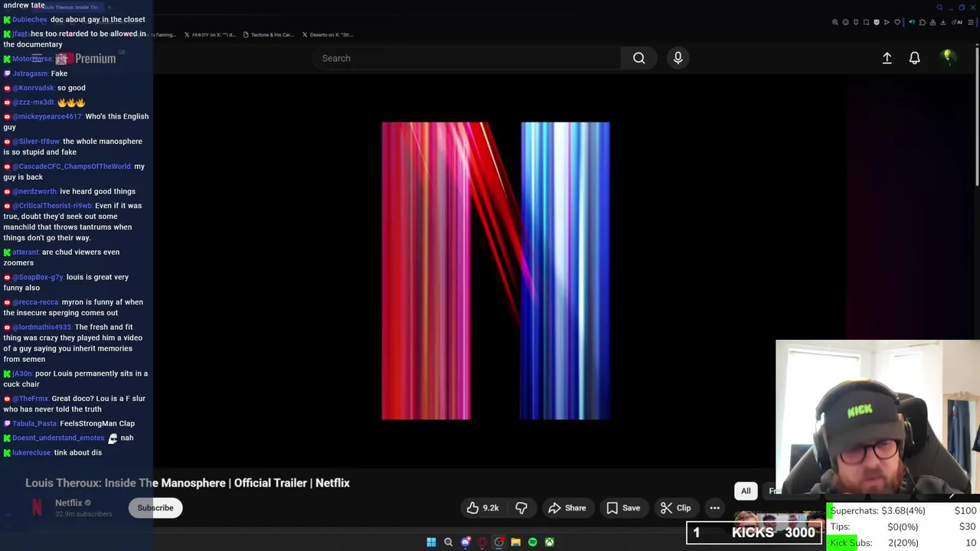The image size is (980, 551).
Task: Open the YouTube account avatar menu
Action: (x=948, y=57)
